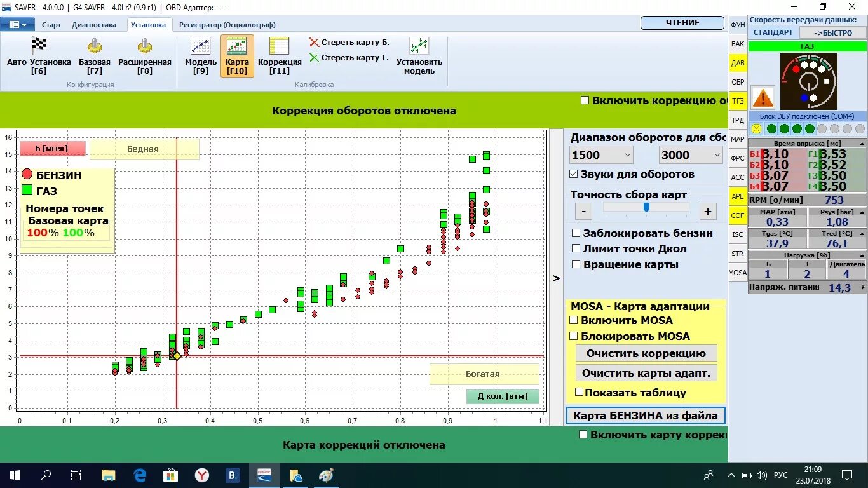This screenshot has height=488, width=868.
Task: Open Windows Start menu
Action: click(15, 475)
